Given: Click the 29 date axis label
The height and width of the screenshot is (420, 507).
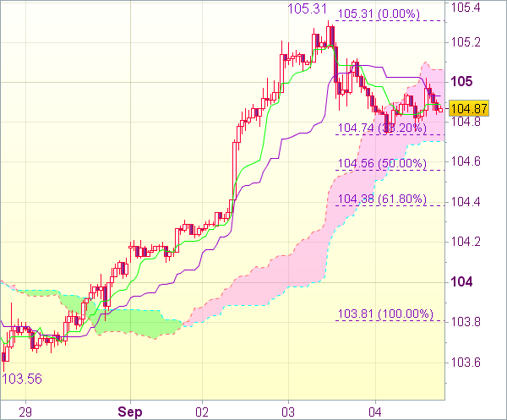Looking at the screenshot, I should [x=25, y=412].
